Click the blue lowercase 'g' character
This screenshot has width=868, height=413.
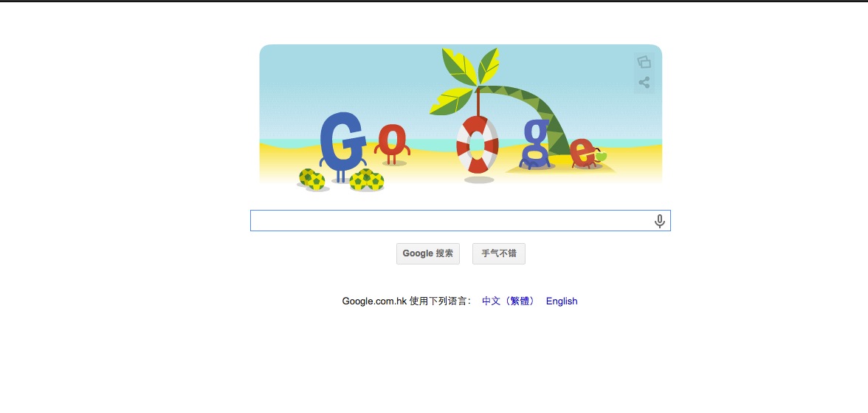(536, 144)
